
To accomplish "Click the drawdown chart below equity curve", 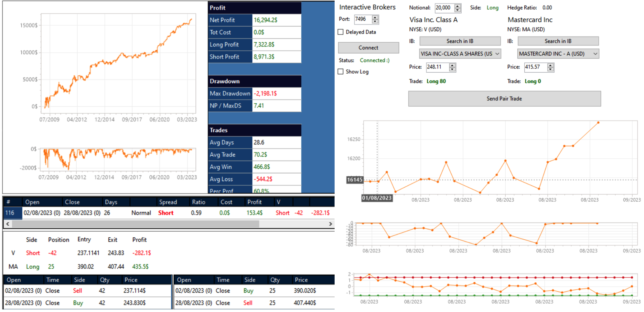I will 118,160.
